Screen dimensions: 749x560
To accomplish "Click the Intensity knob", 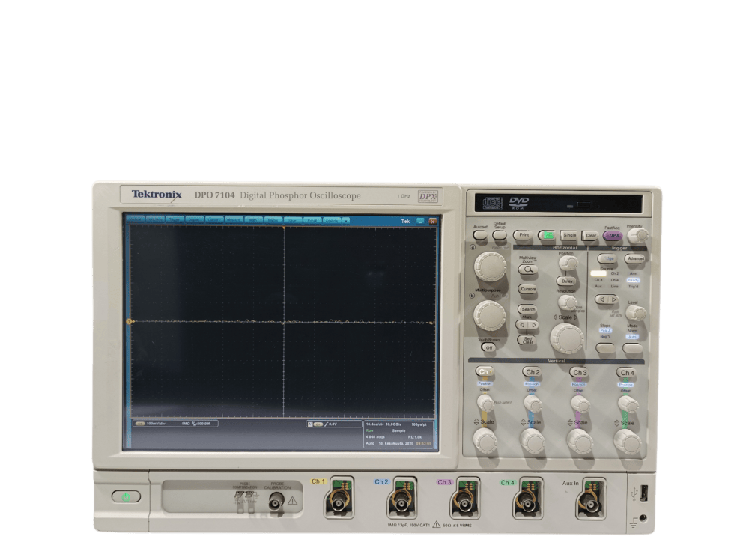I will (x=638, y=235).
